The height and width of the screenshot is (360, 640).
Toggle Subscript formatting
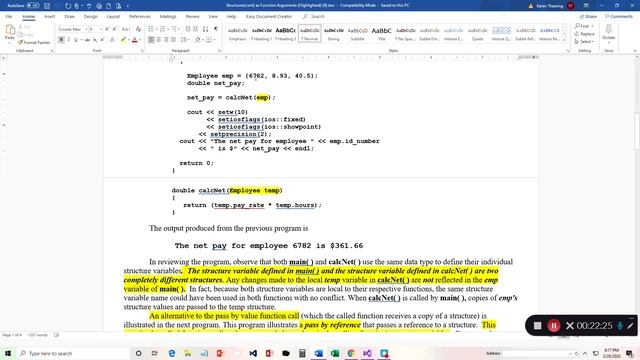(x=95, y=40)
